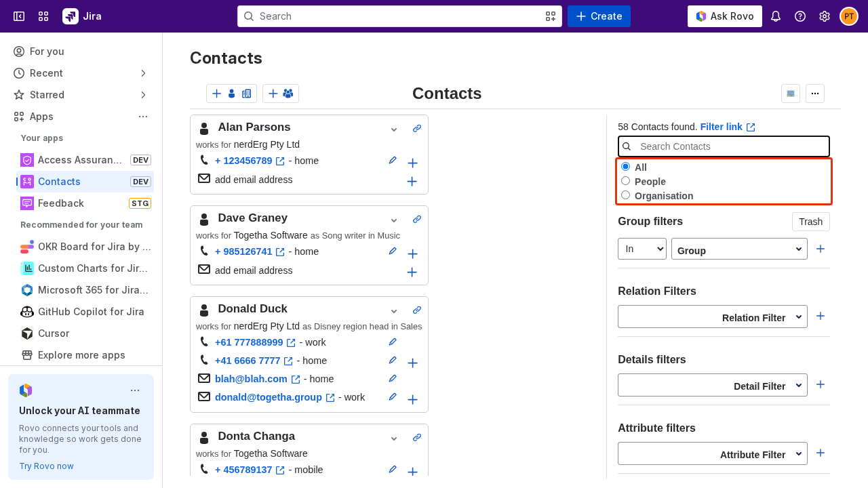868x488 pixels.
Task: Click Try Rovo now link
Action: (46, 466)
